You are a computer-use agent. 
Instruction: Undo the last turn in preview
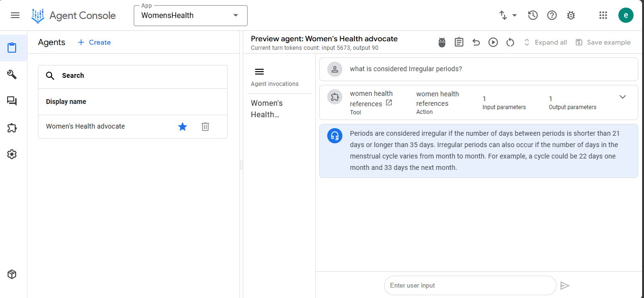pos(476,42)
